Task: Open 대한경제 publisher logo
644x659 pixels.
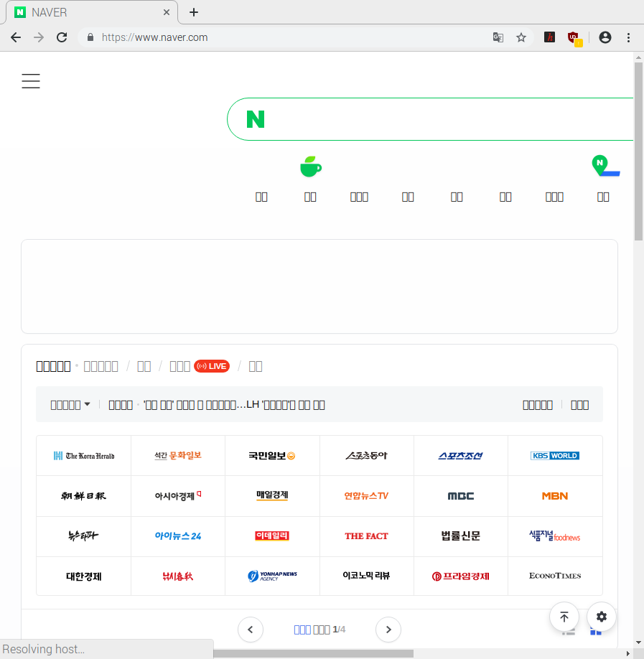Action: point(84,576)
